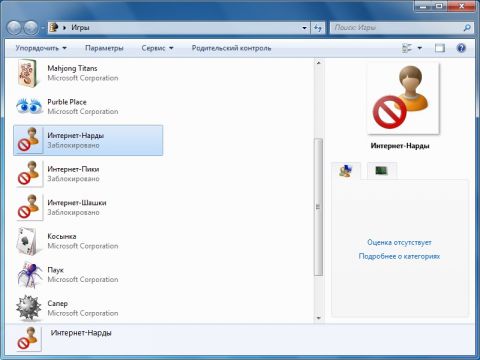Select the Паук spider icon
Image resolution: width=480 pixels, height=360 pixels.
[29, 275]
